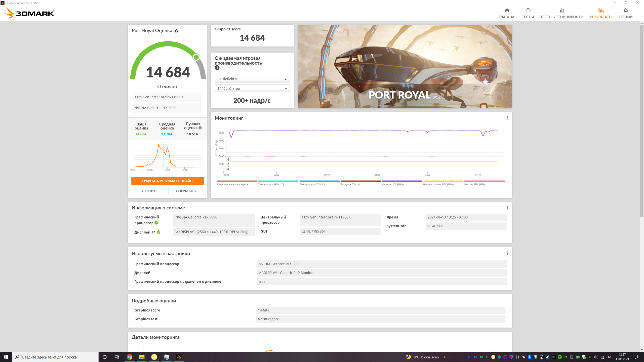Viewport: 644px width, 362px height.
Task: Click the green checkmark beside Дисплей #1
Action: point(158,232)
